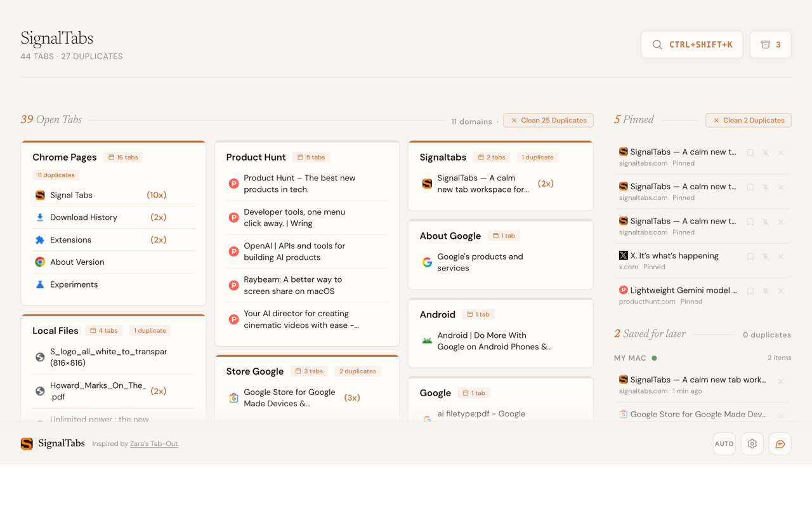Toggle the AUTO theme mode button
812x508 pixels.
pos(724,444)
